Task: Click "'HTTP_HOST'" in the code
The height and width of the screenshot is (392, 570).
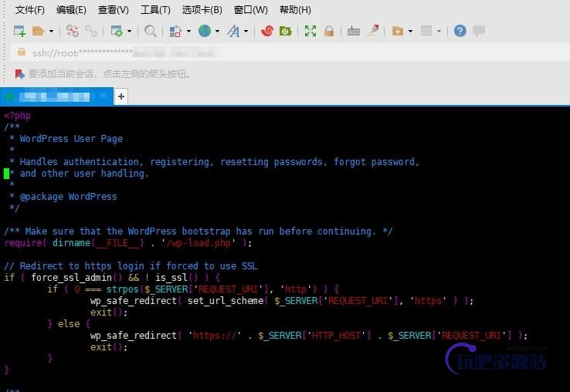Action: [336, 336]
